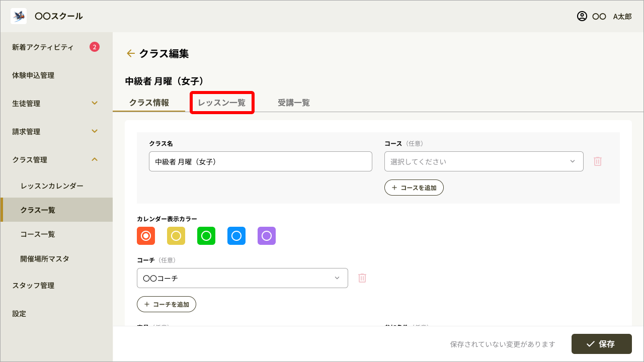Viewport: 644px width, 362px height.
Task: Expand the 請求管理 sidebar section
Action: [95, 132]
